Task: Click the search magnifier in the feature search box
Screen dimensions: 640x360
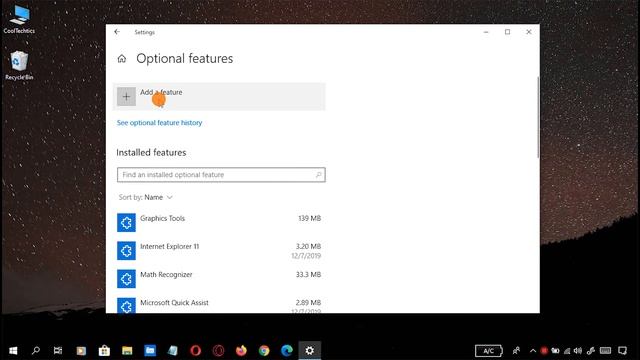Action: coord(318,175)
